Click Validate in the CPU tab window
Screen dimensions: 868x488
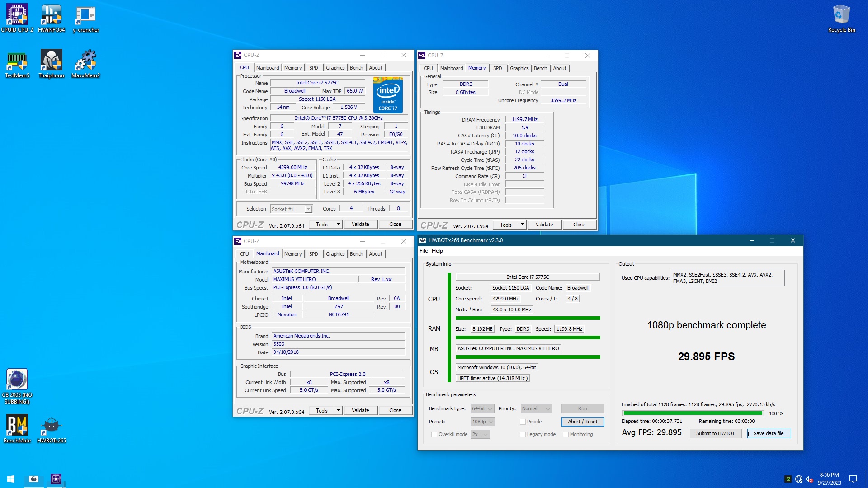point(360,224)
